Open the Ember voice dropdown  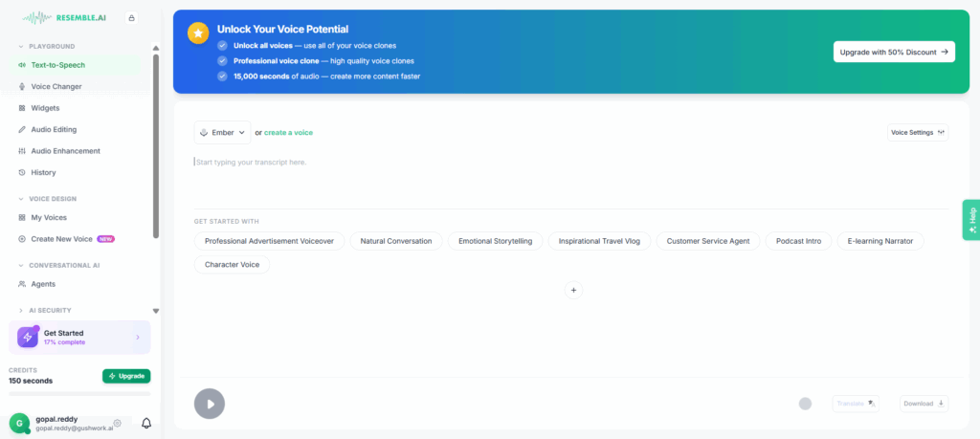click(222, 132)
